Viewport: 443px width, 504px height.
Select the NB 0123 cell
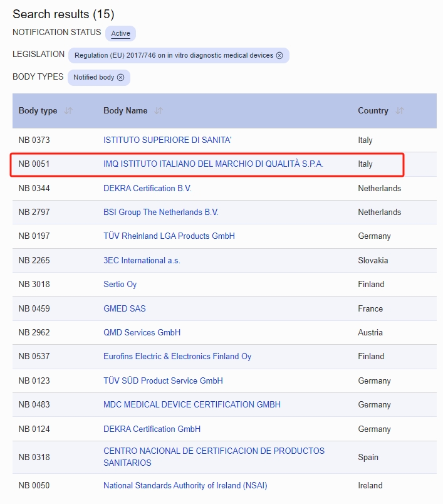(34, 381)
